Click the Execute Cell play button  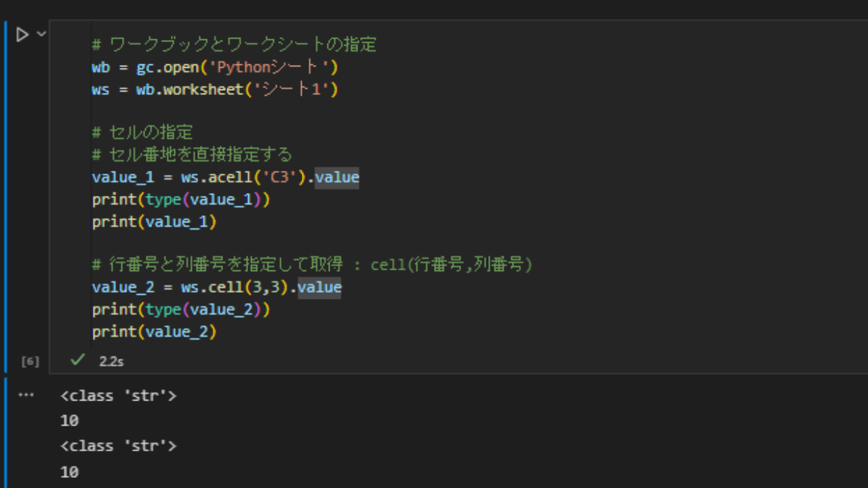(21, 34)
